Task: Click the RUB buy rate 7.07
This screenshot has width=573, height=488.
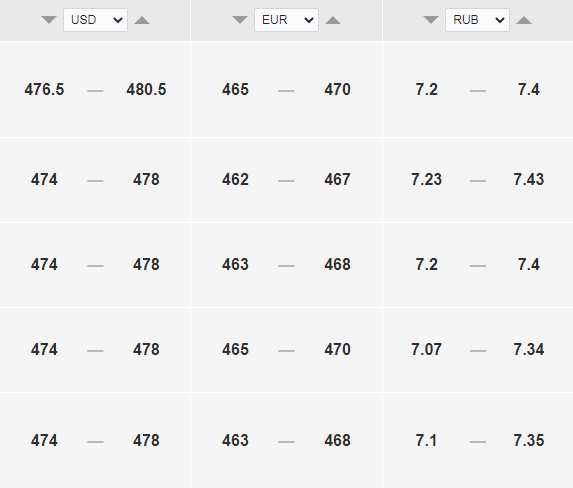Action: [426, 349]
